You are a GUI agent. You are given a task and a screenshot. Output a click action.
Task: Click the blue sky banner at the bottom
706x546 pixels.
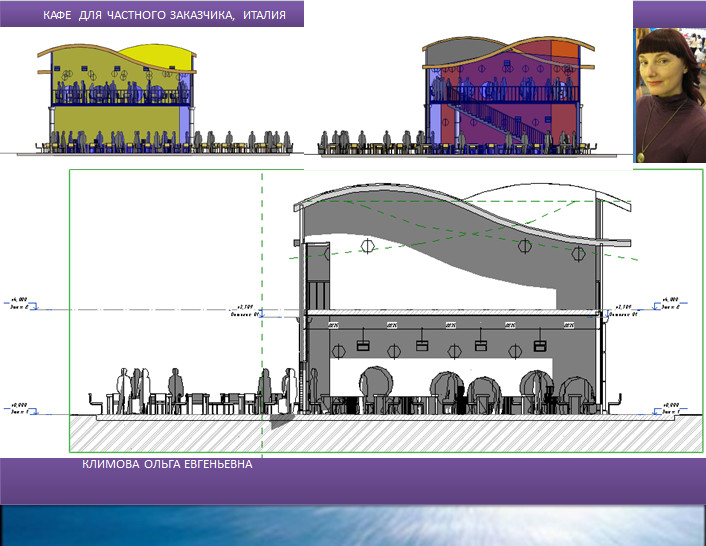352,526
